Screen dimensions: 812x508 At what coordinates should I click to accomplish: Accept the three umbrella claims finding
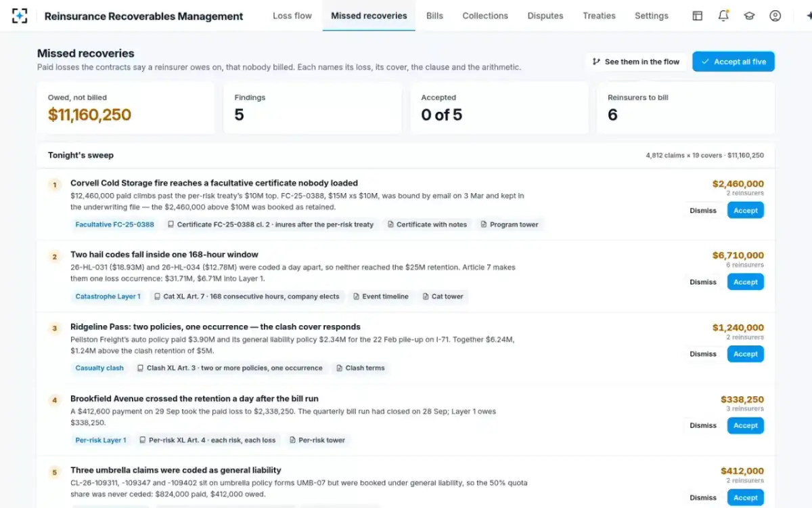pos(745,497)
